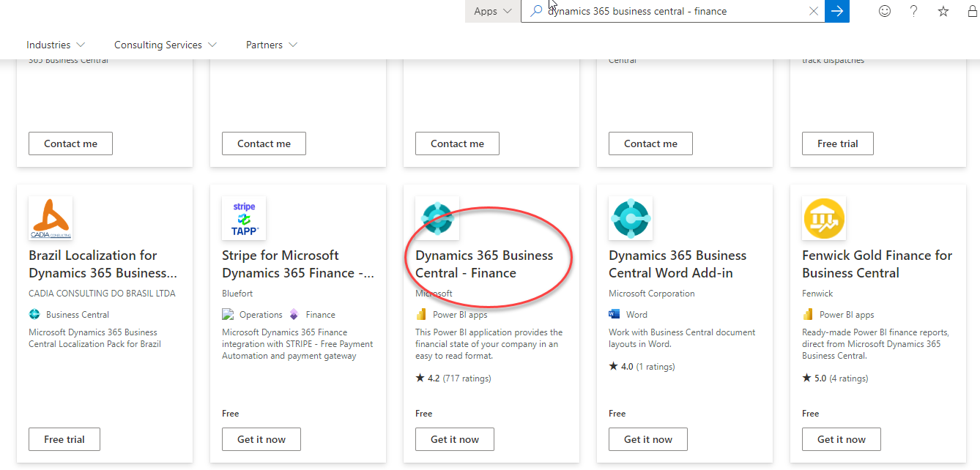Viewport: 980px width, 470px height.
Task: Click the CADIA Consulting logo icon
Action: 51,218
